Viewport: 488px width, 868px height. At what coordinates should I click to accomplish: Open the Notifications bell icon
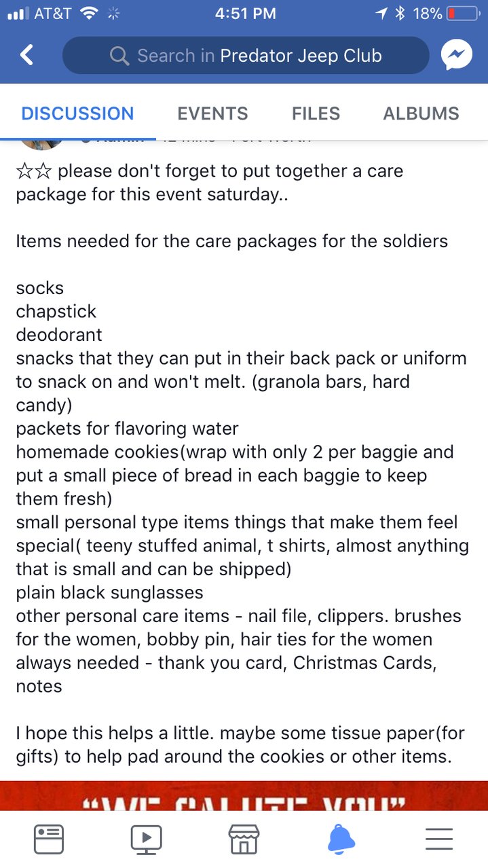click(x=341, y=839)
